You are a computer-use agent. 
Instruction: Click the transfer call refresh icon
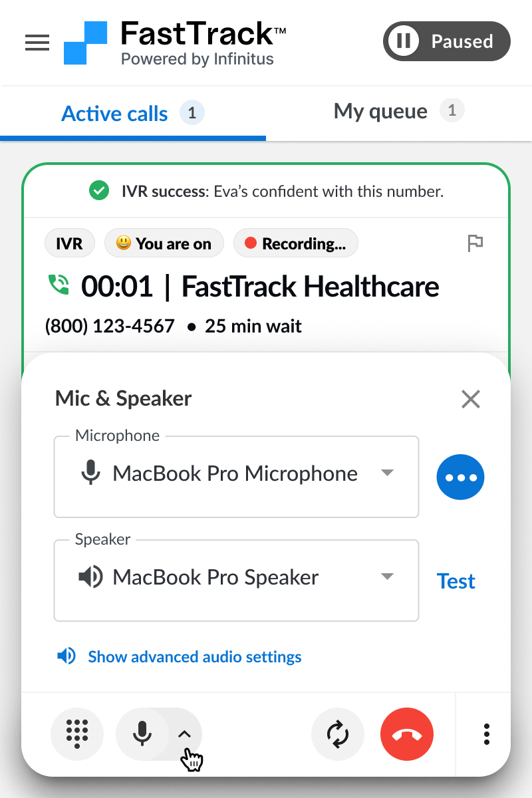(x=338, y=734)
